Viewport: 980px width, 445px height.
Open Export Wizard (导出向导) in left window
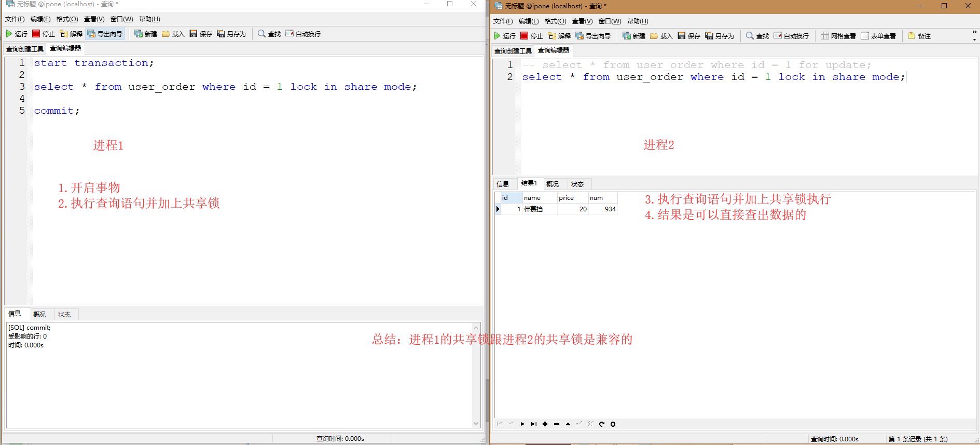click(105, 34)
